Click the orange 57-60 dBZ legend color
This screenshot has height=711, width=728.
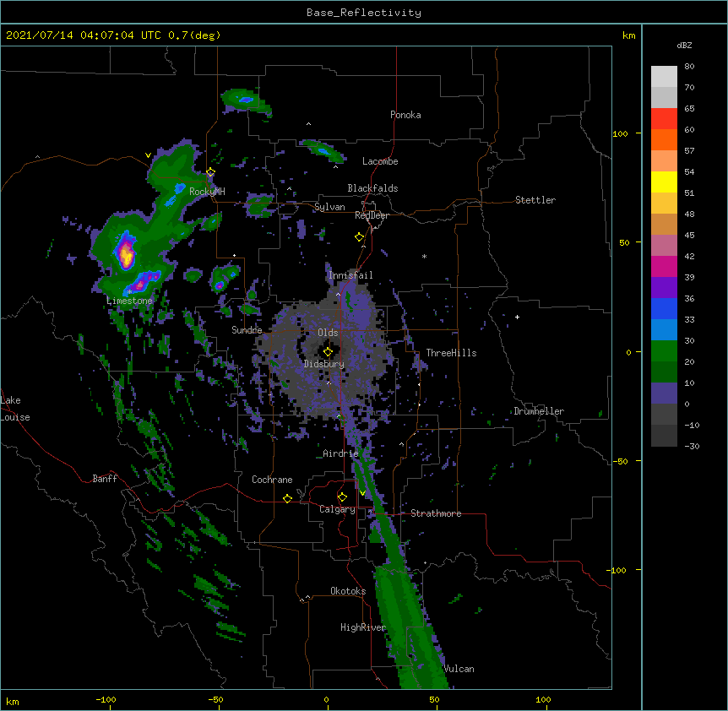(664, 139)
